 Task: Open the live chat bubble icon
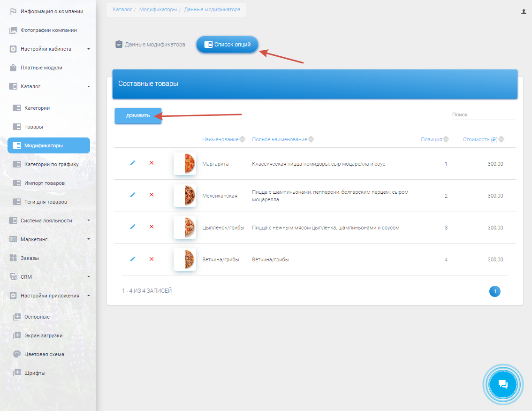click(503, 384)
